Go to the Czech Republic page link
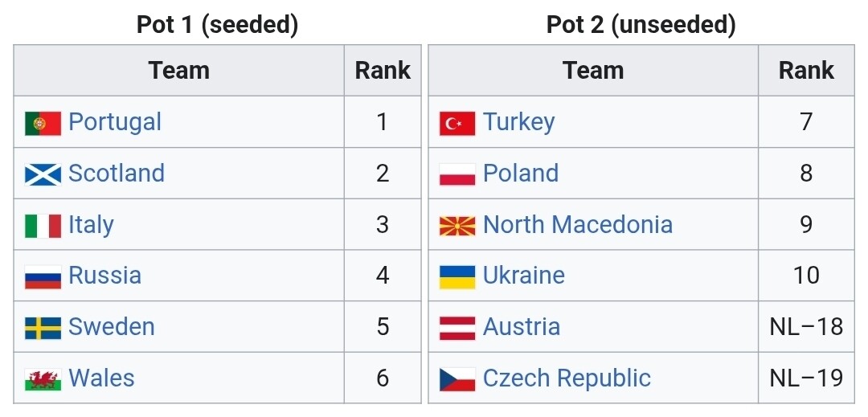868x417 pixels. coord(567,378)
